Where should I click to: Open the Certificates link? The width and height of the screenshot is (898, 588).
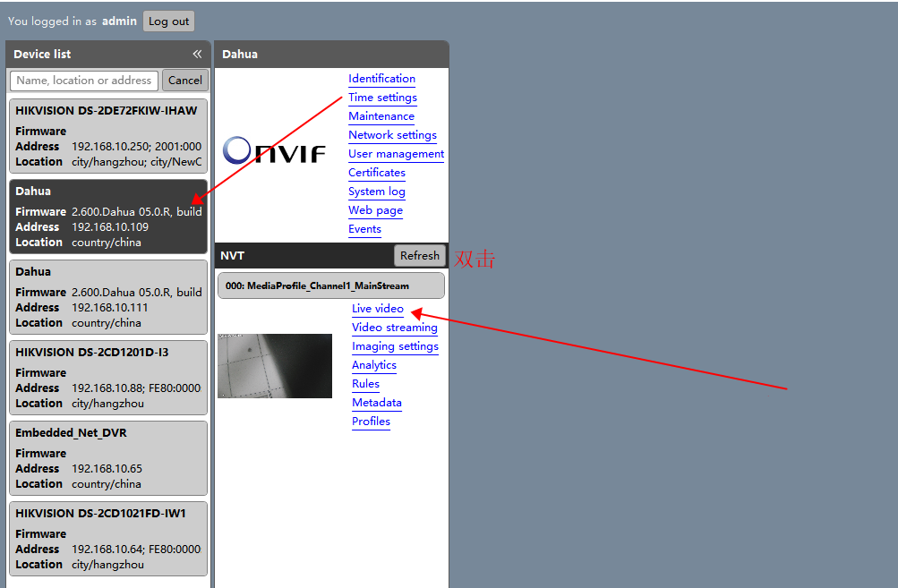376,173
